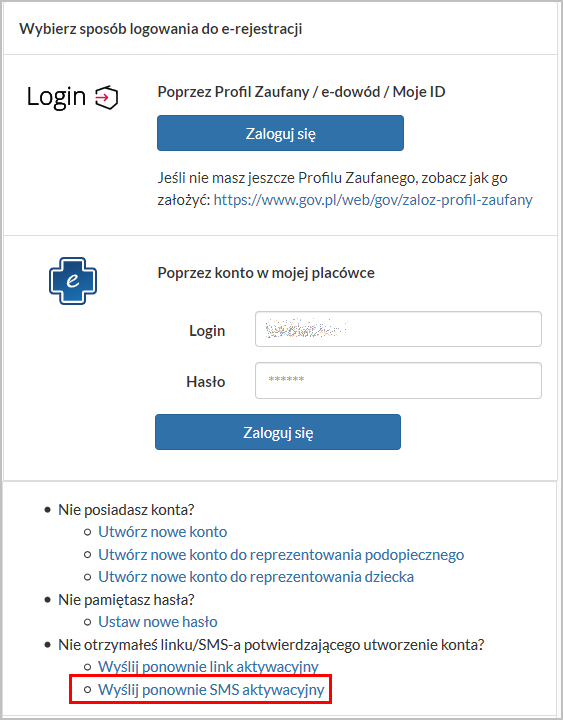Click the "Login" field label
563x720 pixels.
tap(207, 331)
